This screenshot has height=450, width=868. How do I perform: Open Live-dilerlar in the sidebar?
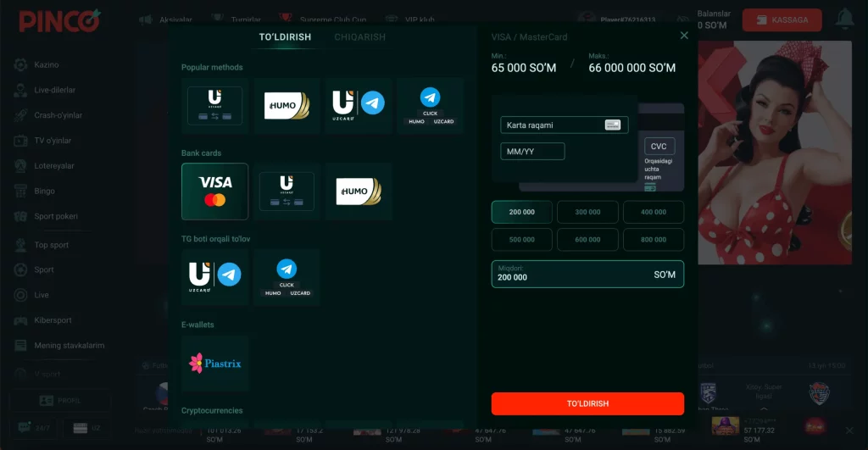(x=54, y=90)
